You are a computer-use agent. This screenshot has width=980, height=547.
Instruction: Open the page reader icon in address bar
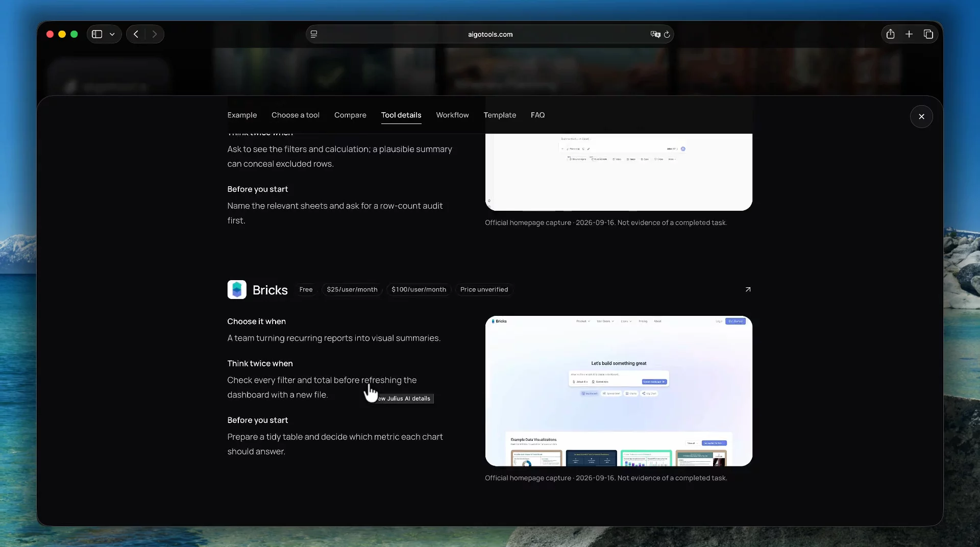click(x=314, y=34)
